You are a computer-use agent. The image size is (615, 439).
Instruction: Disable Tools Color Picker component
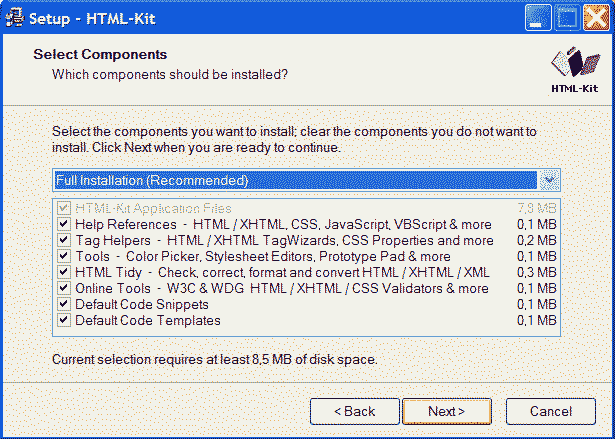(x=64, y=256)
